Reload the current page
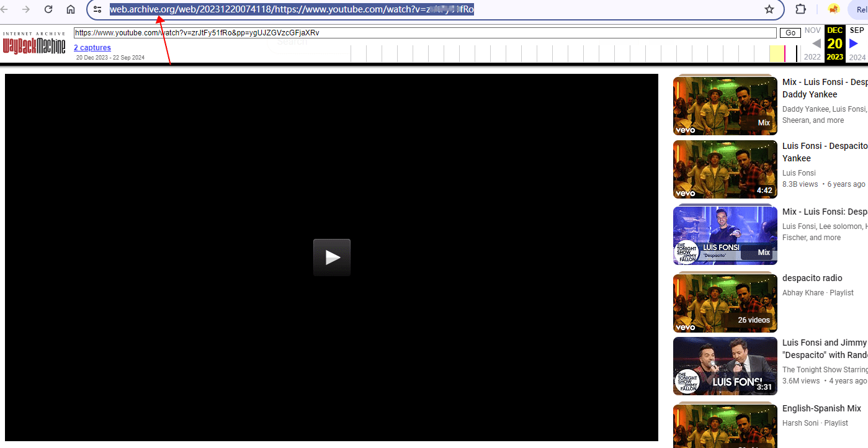 pos(48,9)
